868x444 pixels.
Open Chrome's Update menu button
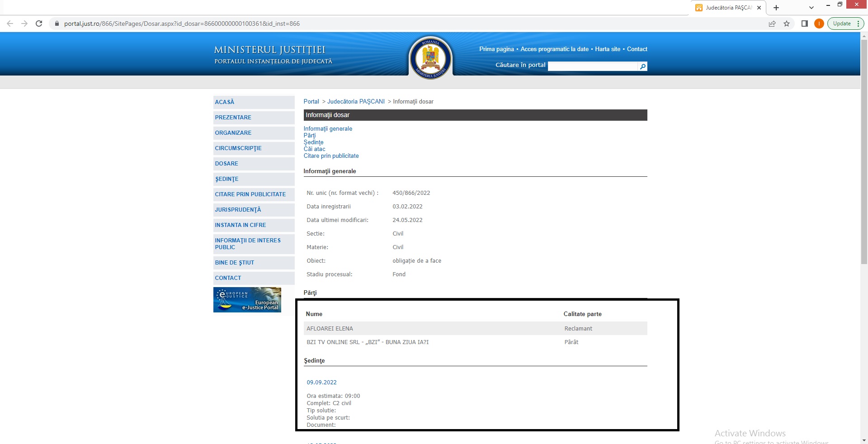pyautogui.click(x=845, y=24)
